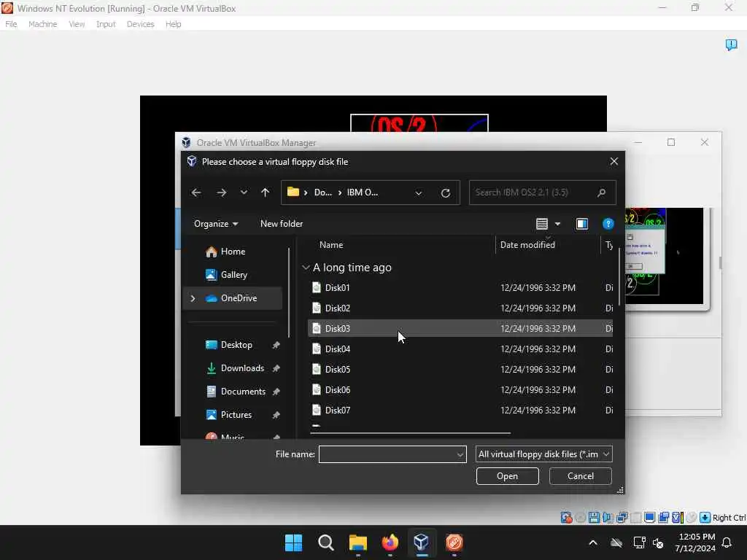Open Pictures quick access folder

point(236,415)
